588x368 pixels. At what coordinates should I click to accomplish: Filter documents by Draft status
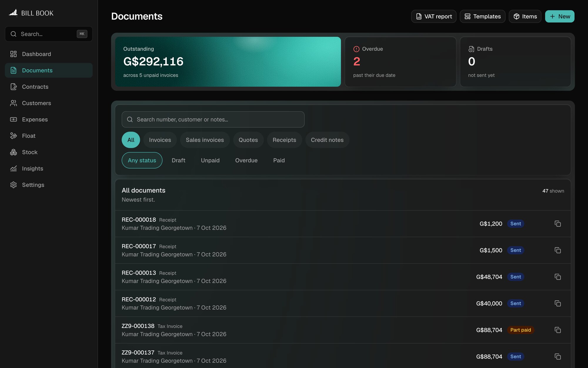(178, 160)
